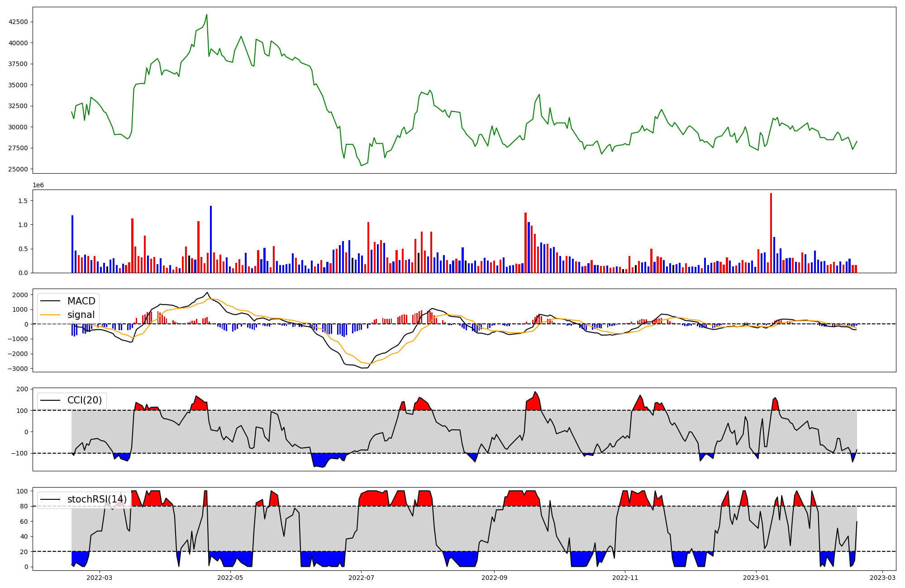Click the MACD legend label

(81, 301)
